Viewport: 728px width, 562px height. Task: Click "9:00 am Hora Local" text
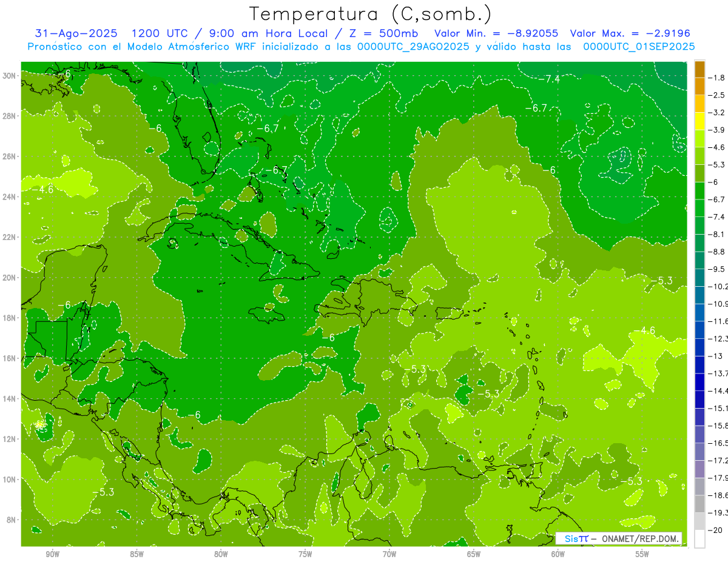point(270,33)
